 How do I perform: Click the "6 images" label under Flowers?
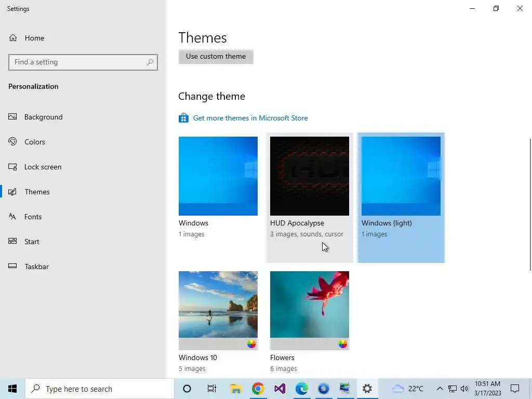[284, 368]
